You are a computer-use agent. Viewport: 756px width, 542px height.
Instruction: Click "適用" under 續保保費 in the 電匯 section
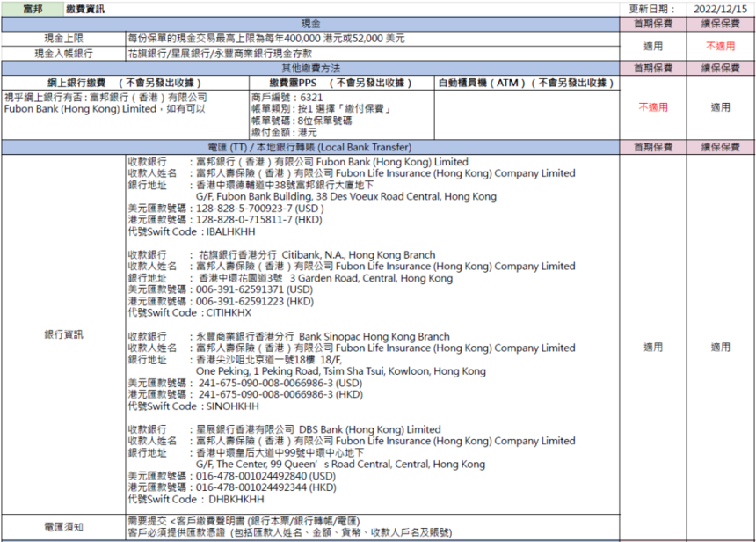720,347
